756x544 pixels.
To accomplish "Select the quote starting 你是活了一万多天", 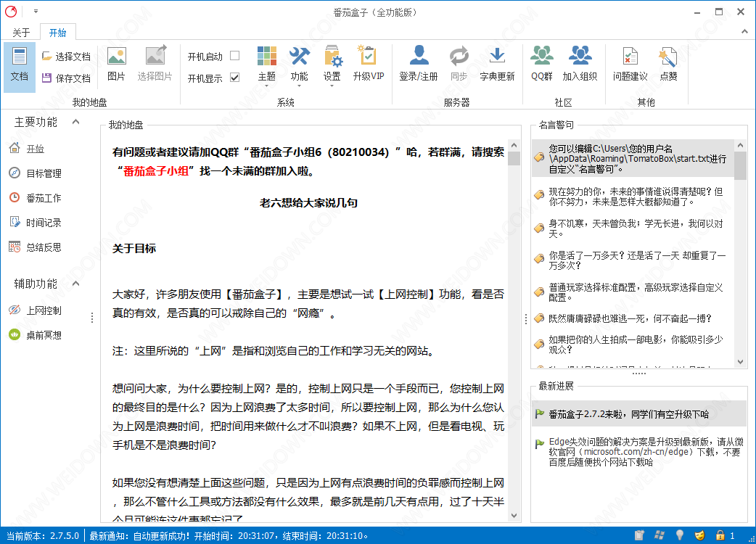I will (x=633, y=260).
